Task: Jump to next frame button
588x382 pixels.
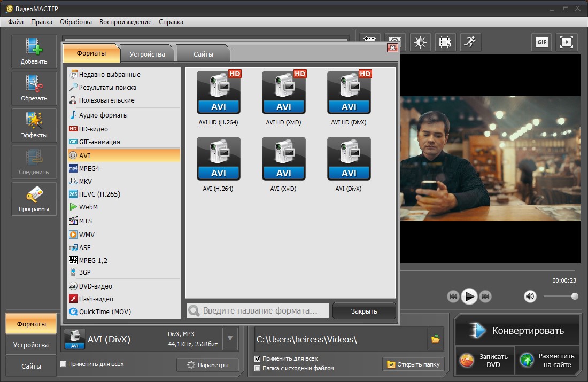Action: 485,297
